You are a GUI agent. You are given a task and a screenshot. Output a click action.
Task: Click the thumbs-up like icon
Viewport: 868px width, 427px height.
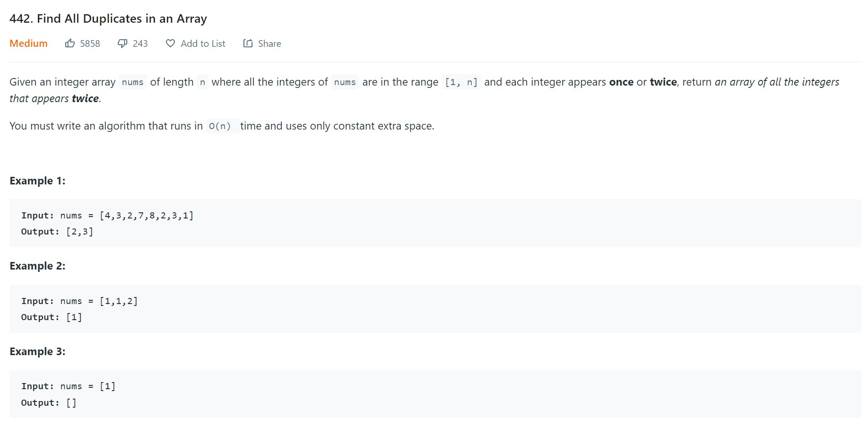pos(70,44)
